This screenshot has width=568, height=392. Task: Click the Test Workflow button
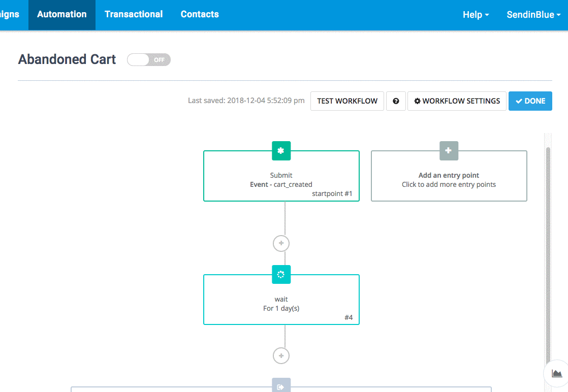[347, 101]
